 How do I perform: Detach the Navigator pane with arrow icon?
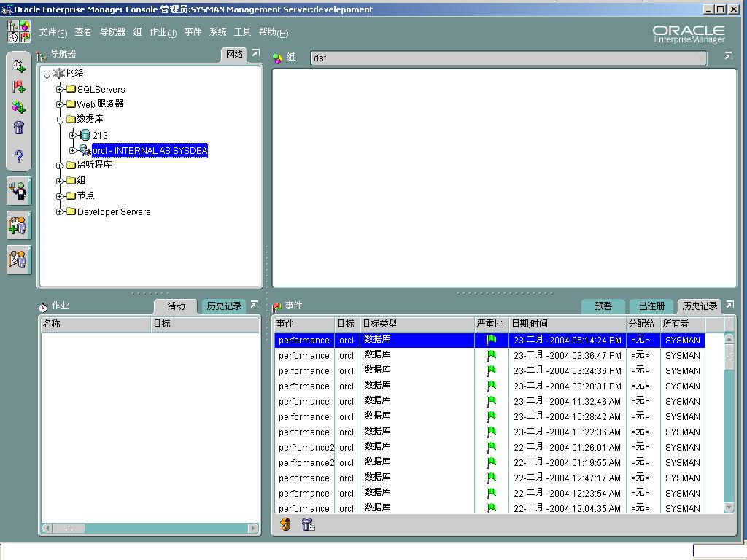pos(256,53)
